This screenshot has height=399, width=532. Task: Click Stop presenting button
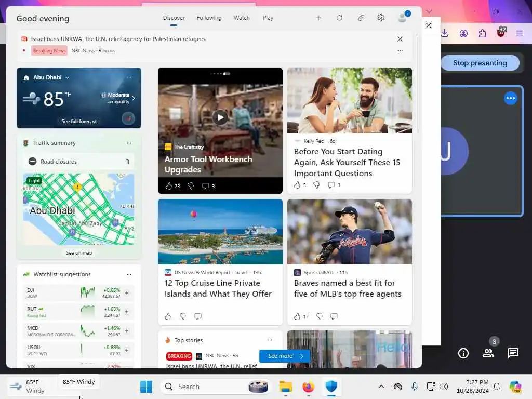[x=480, y=63]
